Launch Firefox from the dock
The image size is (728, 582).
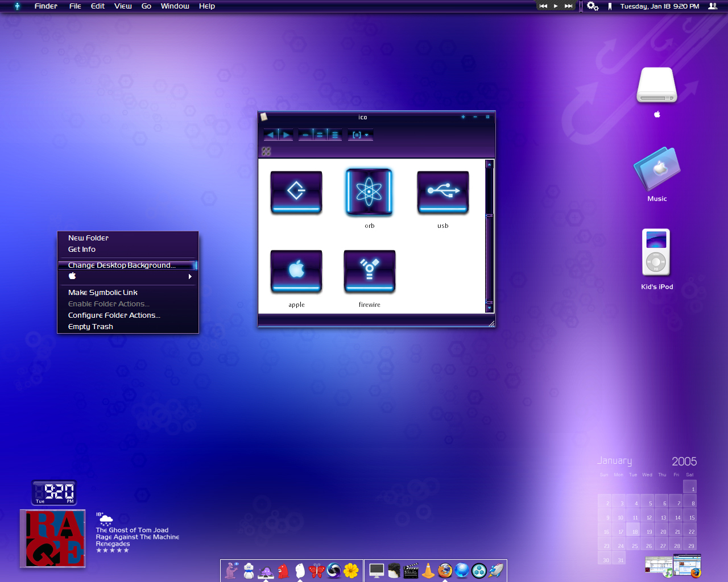(x=445, y=570)
